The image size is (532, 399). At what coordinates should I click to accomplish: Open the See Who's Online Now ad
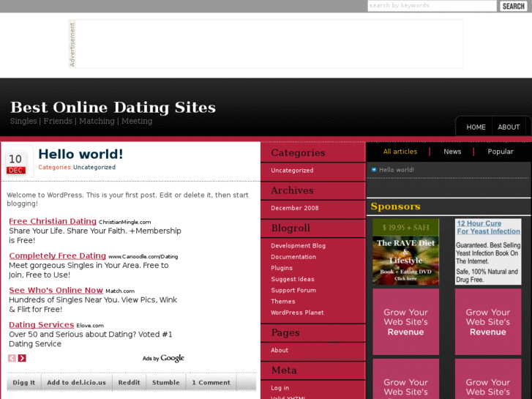coord(56,291)
